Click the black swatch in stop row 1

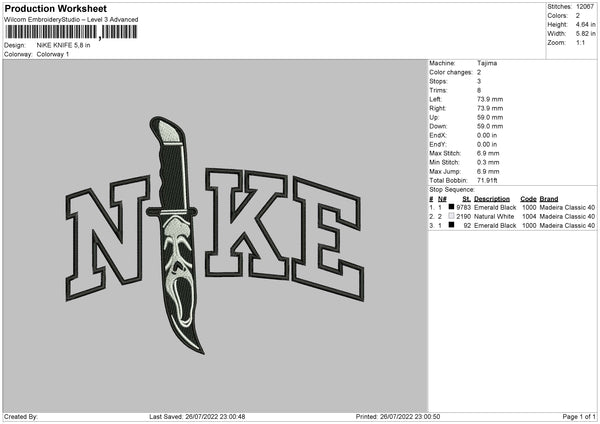(451, 207)
